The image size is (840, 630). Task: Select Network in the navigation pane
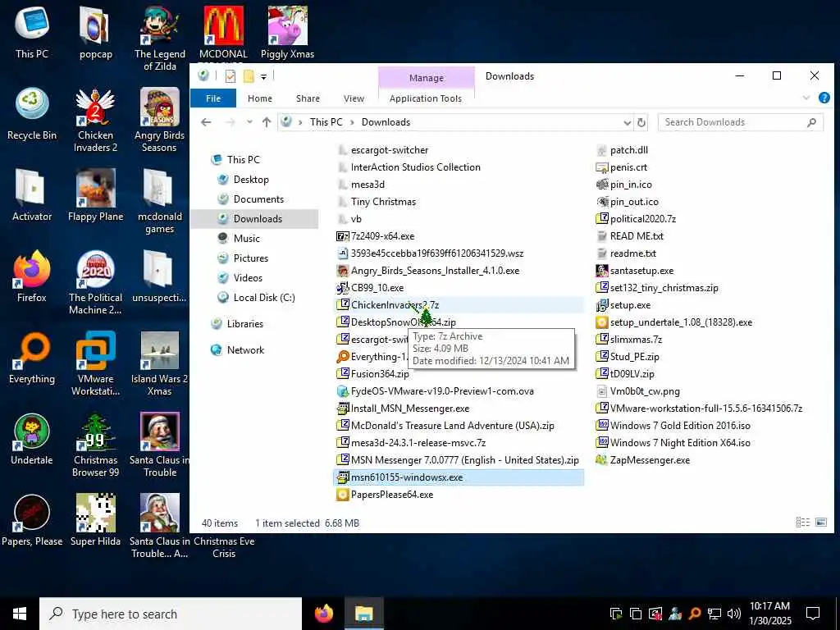pyautogui.click(x=245, y=349)
